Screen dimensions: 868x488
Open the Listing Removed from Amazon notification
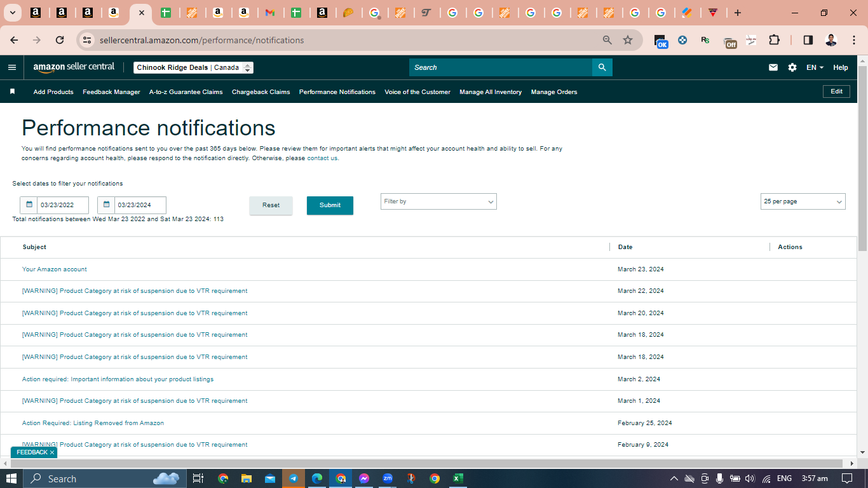click(x=93, y=423)
